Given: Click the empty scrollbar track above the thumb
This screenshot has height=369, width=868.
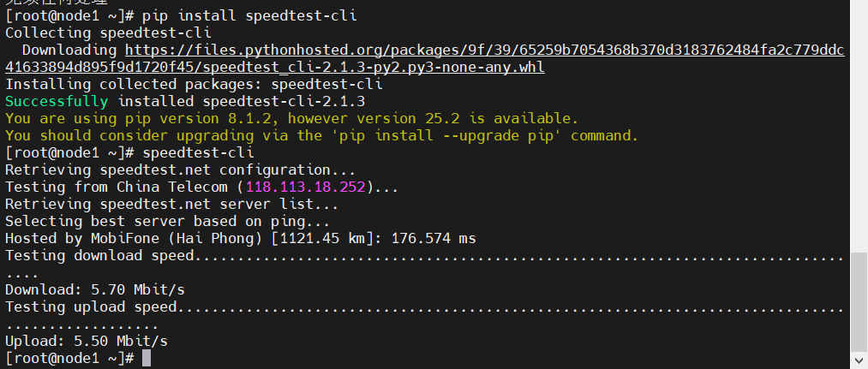Looking at the screenshot, I should [859, 128].
